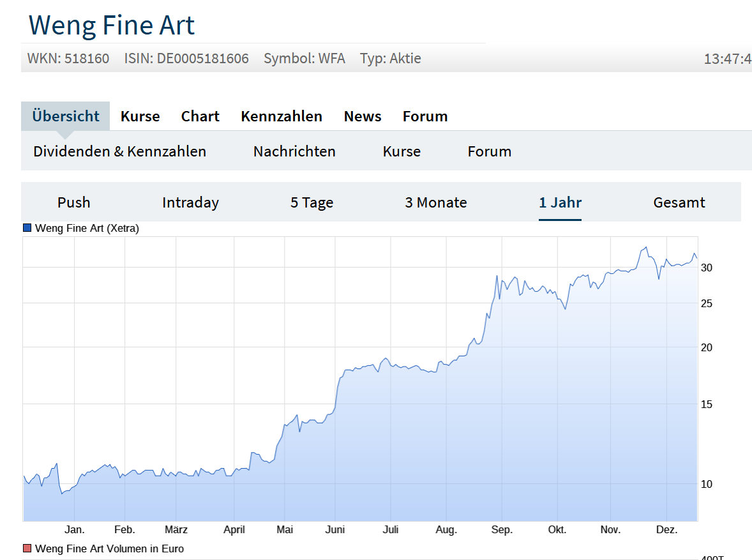
Task: Display the Gesamt chart history
Action: pyautogui.click(x=679, y=202)
